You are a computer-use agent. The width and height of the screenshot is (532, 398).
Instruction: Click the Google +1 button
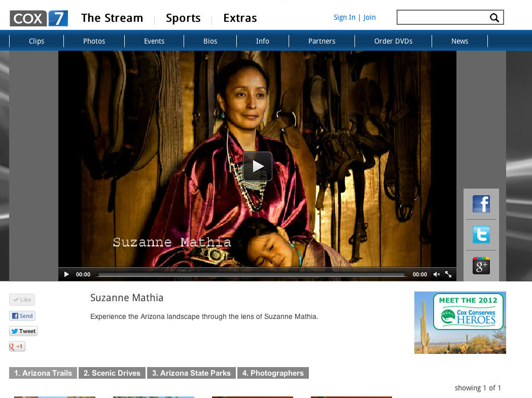click(x=17, y=347)
